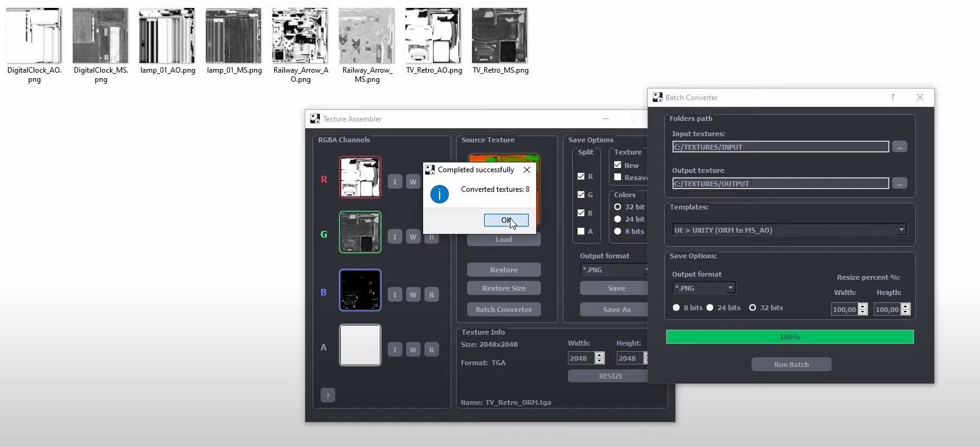
Task: Select lamp_01_MS.png file icon
Action: (233, 35)
